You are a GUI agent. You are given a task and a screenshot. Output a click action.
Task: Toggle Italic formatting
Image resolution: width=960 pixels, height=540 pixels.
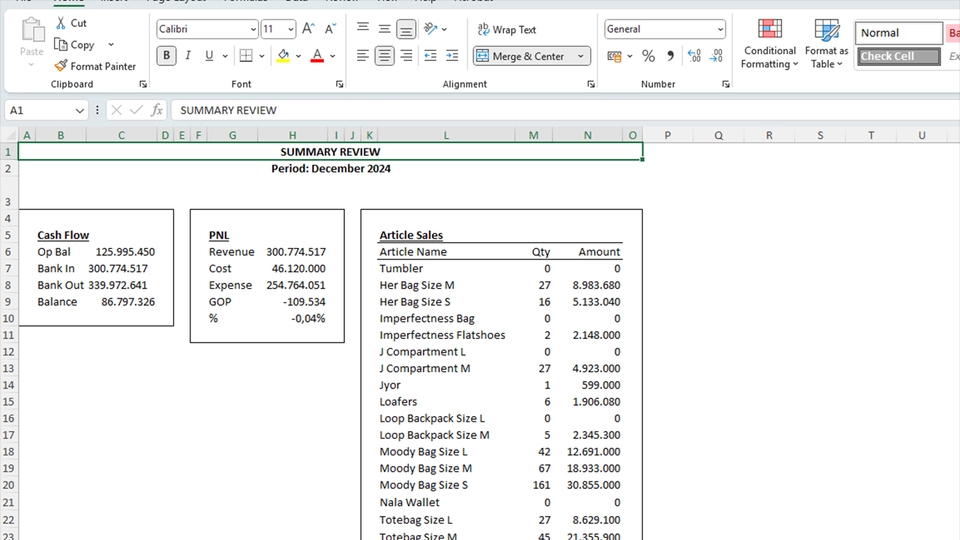[188, 56]
